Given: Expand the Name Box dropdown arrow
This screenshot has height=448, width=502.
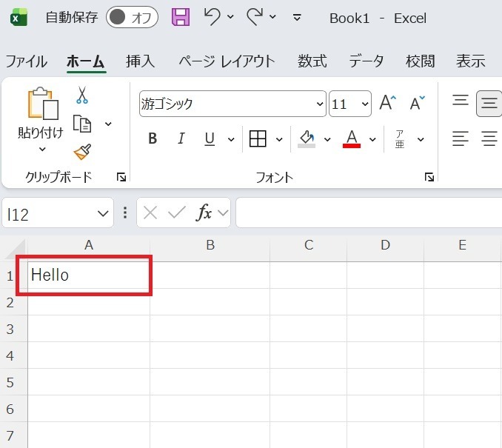Looking at the screenshot, I should 103,213.
